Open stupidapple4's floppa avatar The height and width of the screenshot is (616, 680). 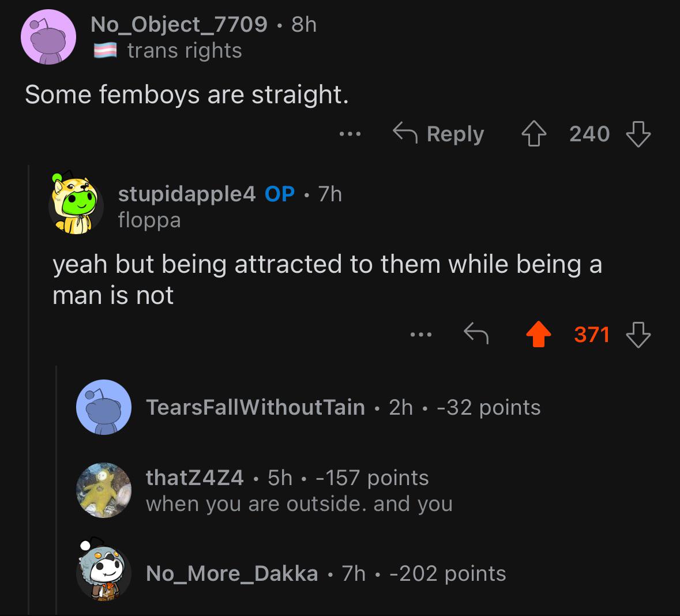coord(75,205)
